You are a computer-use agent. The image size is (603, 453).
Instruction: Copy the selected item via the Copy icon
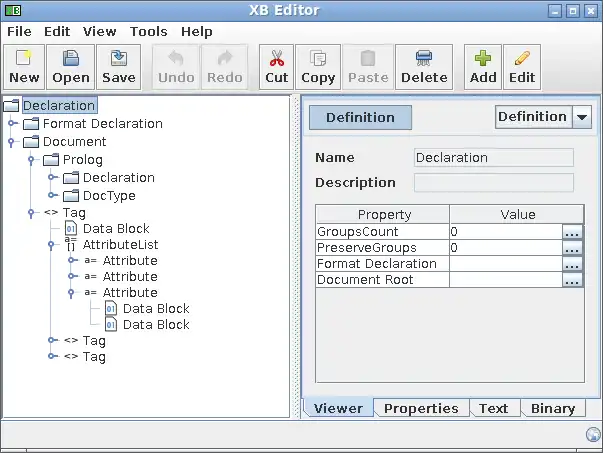318,66
